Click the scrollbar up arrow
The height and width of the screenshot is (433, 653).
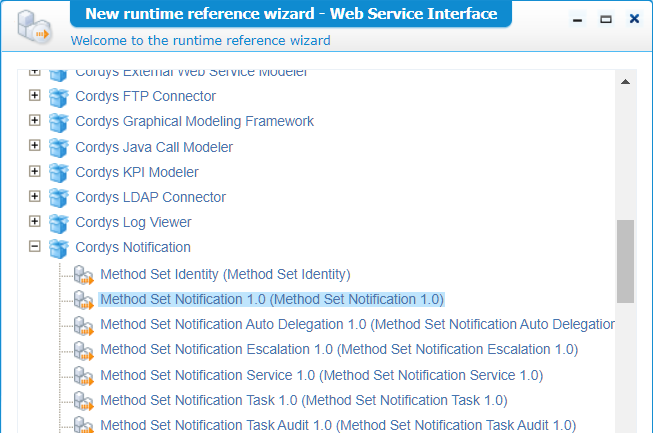(625, 82)
